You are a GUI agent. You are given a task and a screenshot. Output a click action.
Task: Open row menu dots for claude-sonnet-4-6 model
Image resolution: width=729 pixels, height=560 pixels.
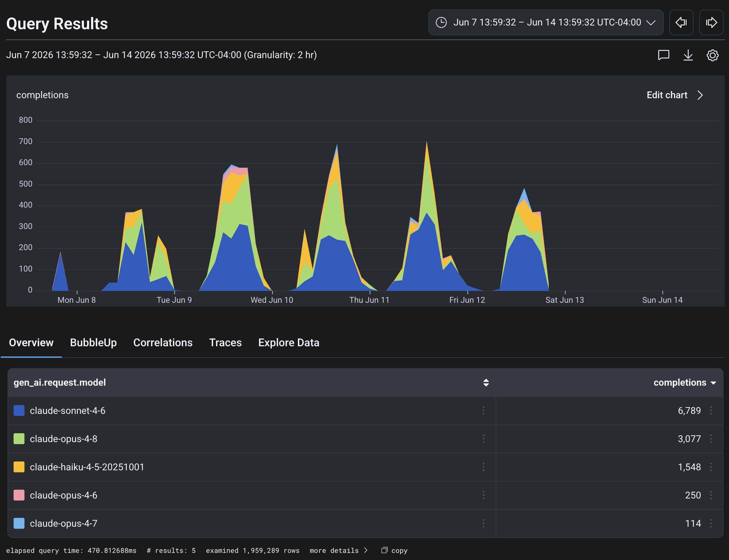[483, 410]
